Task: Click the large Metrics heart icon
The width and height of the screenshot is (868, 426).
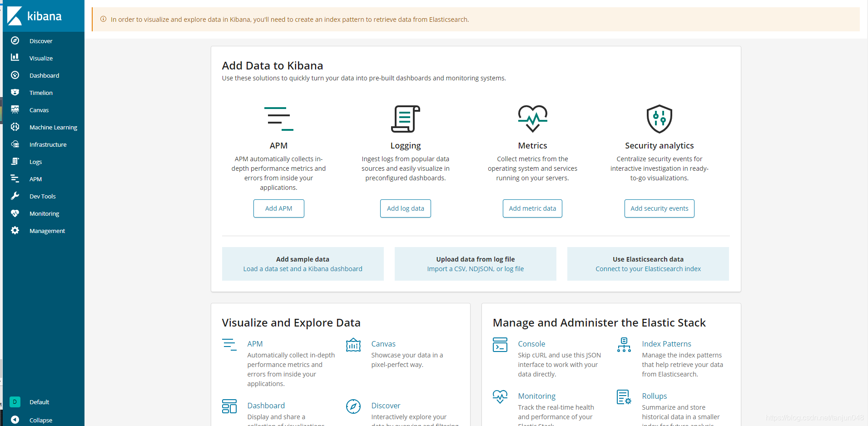Action: (533, 119)
